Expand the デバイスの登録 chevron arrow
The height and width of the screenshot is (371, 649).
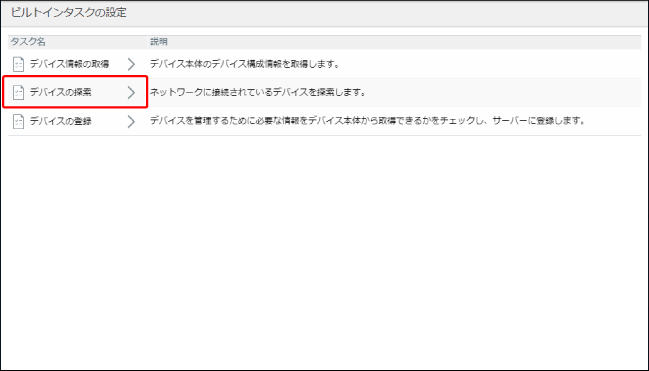pyautogui.click(x=131, y=121)
